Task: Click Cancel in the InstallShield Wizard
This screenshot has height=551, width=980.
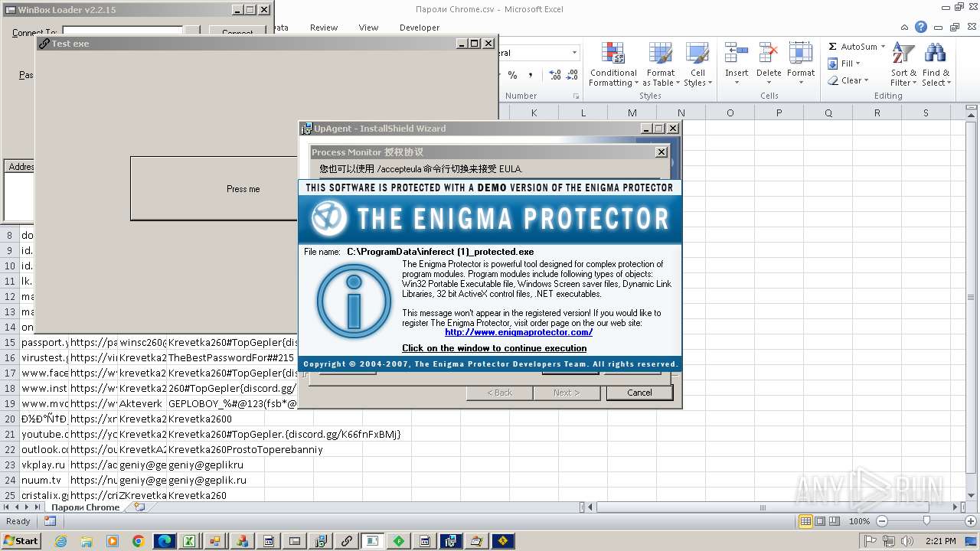Action: tap(639, 393)
